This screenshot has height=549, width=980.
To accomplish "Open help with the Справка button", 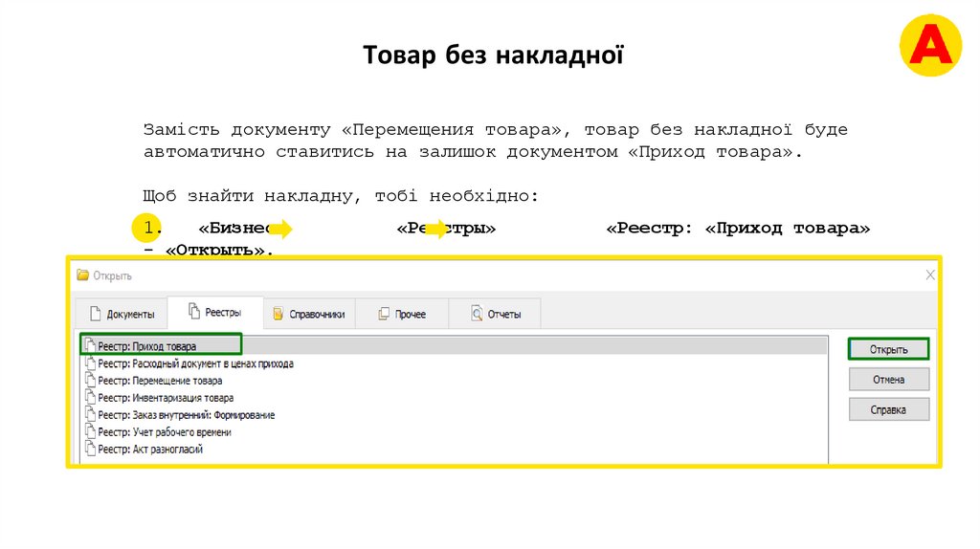I will coord(888,409).
